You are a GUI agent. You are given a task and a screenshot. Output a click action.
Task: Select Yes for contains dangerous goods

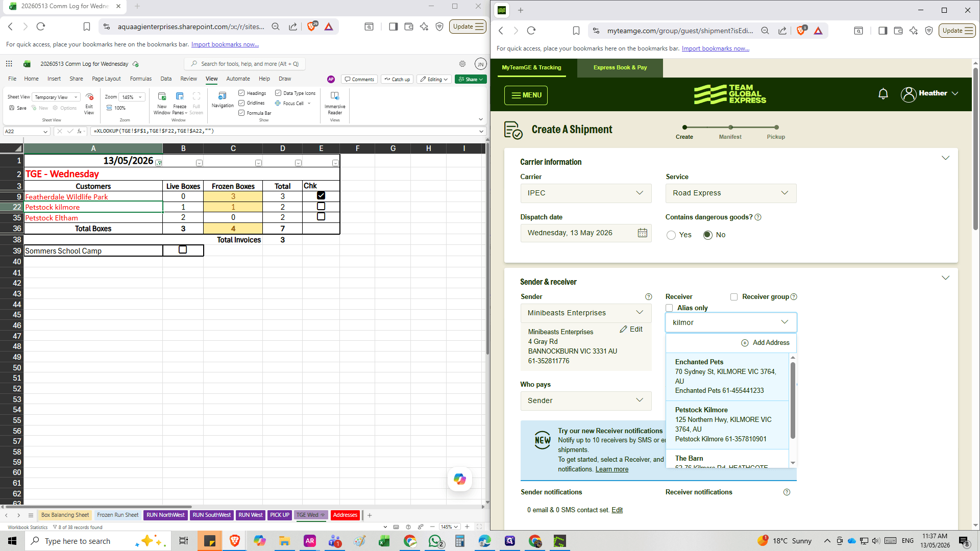[x=671, y=235]
